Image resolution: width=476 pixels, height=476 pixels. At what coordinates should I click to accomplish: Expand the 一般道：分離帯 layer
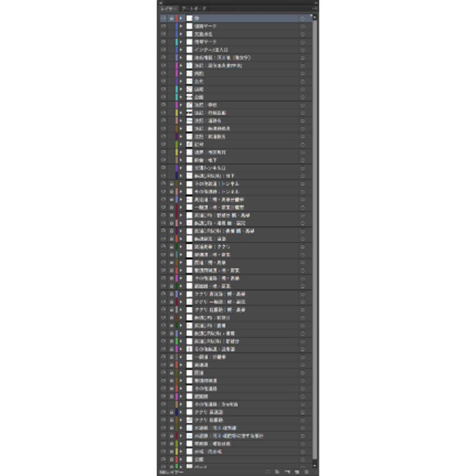[x=181, y=357]
